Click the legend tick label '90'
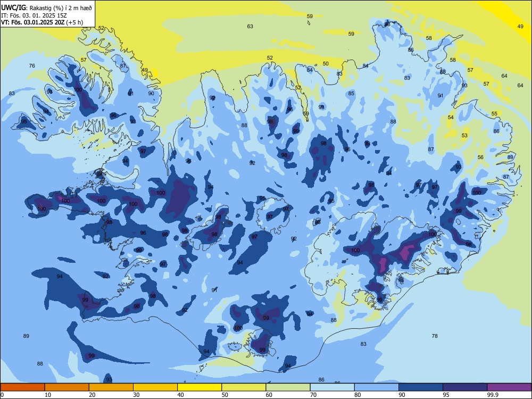 [x=402, y=395]
